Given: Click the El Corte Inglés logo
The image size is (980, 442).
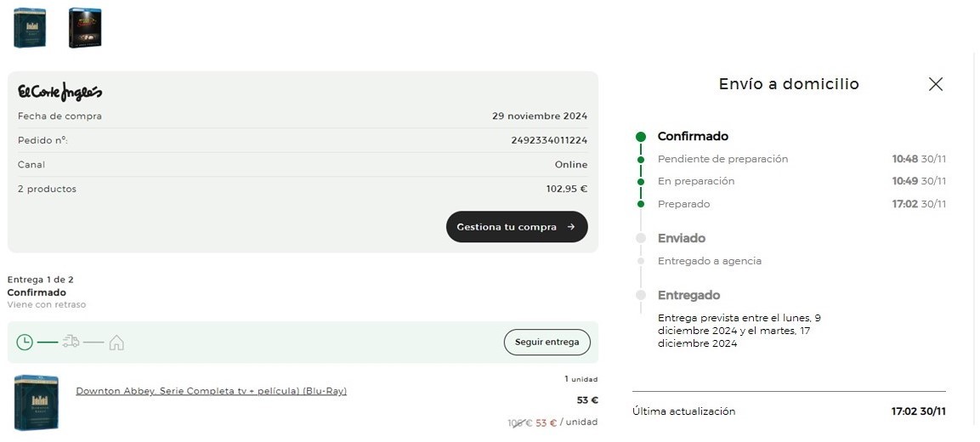Looking at the screenshot, I should [x=60, y=92].
